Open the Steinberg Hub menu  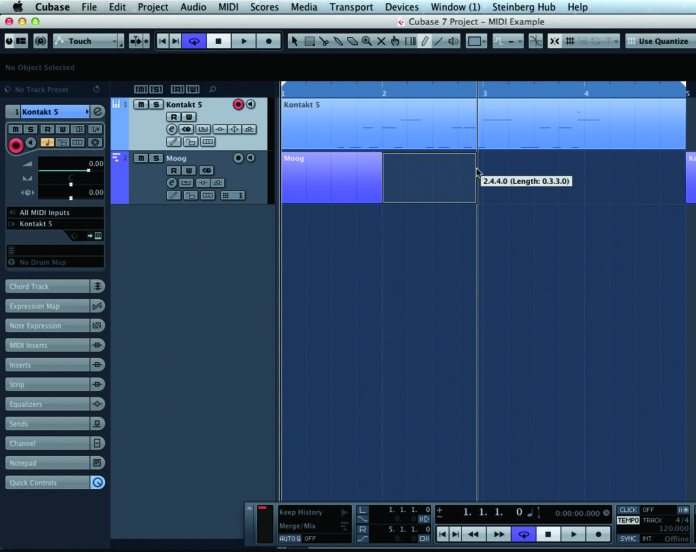[524, 7]
